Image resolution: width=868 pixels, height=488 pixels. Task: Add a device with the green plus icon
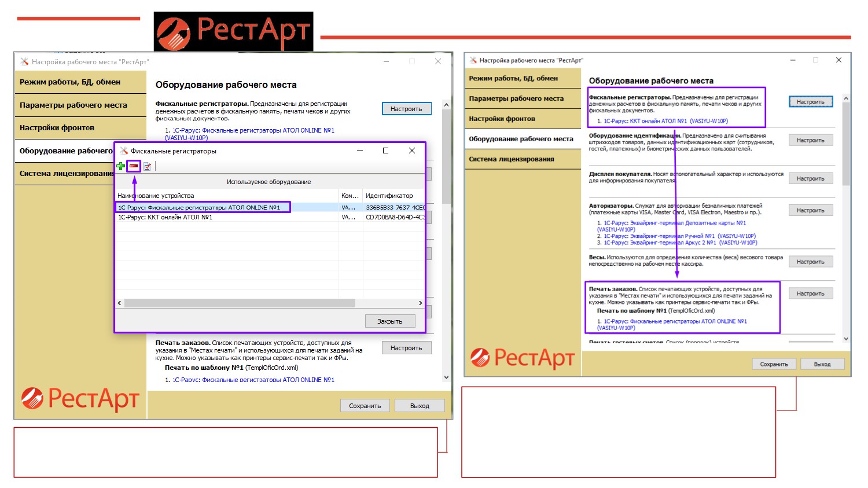(x=120, y=166)
